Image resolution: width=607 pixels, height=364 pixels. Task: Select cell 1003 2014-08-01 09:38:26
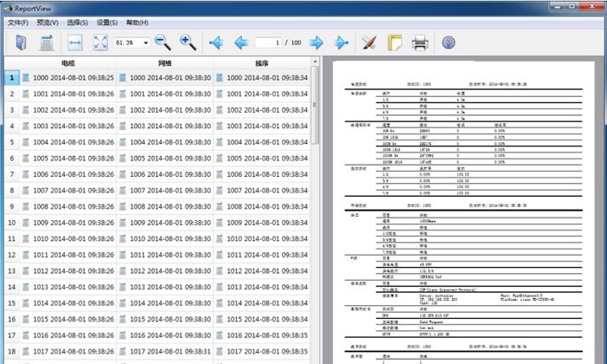pos(68,127)
